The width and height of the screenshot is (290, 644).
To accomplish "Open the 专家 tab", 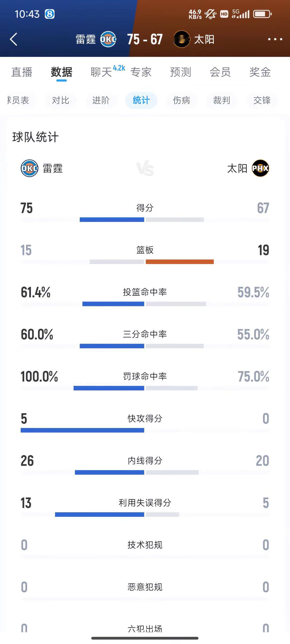I will [x=141, y=72].
